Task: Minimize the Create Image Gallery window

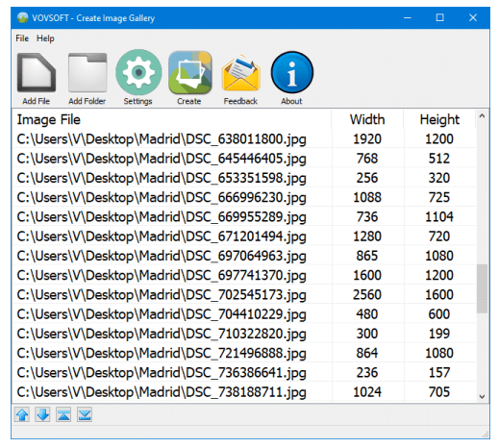Action: [x=408, y=17]
